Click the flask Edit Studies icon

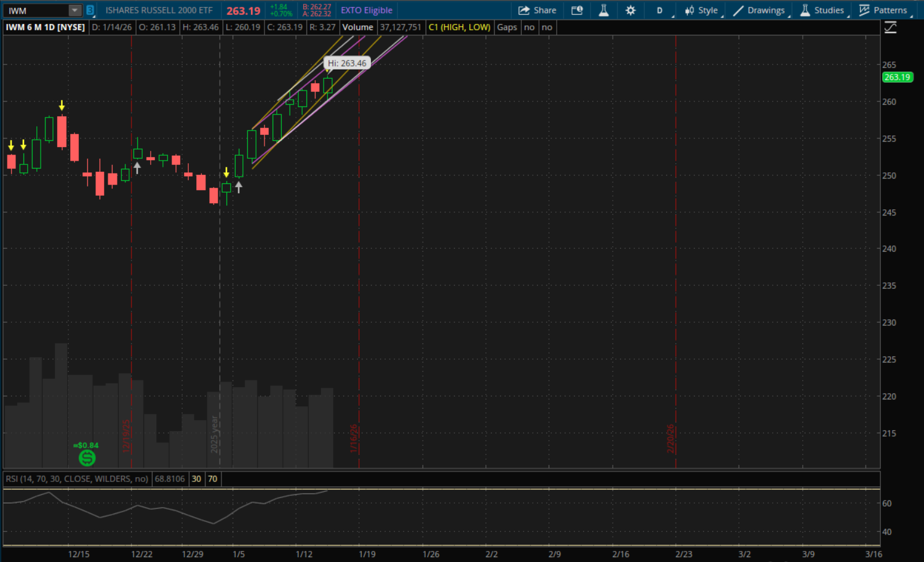coord(603,10)
